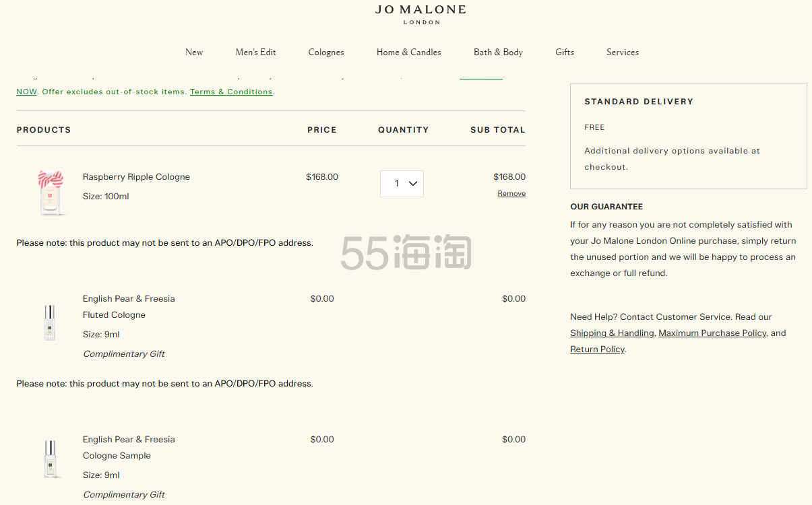Click the STANDARD DELIVERY heading
This screenshot has width=812, height=505.
(639, 102)
